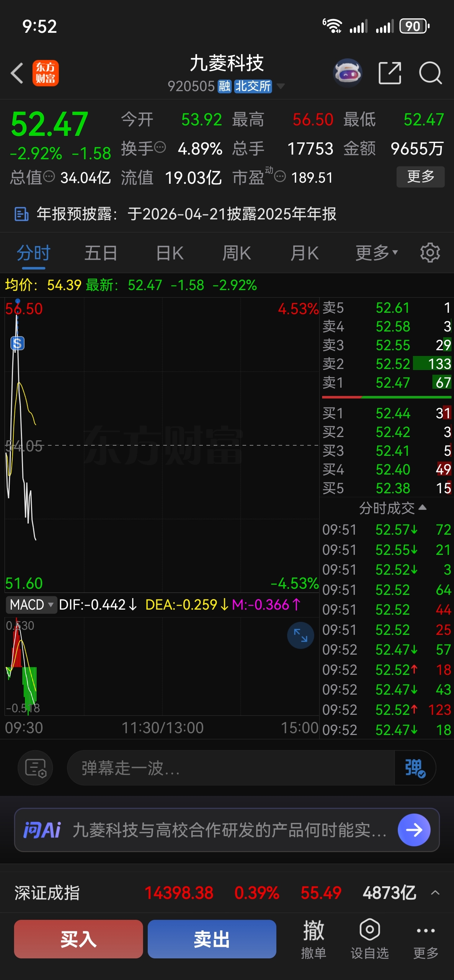454x980 pixels.
Task: Tap the Wi-Fi icon in status bar
Action: tap(332, 26)
